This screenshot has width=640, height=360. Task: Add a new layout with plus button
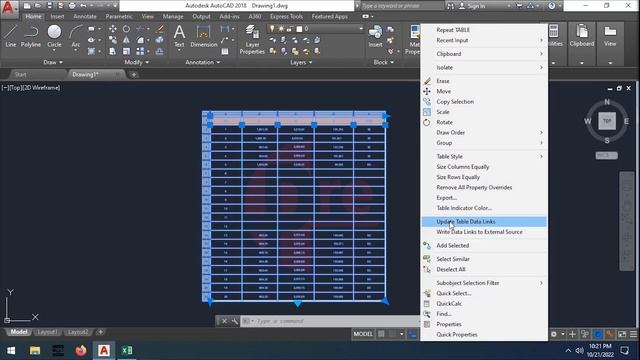[100, 332]
